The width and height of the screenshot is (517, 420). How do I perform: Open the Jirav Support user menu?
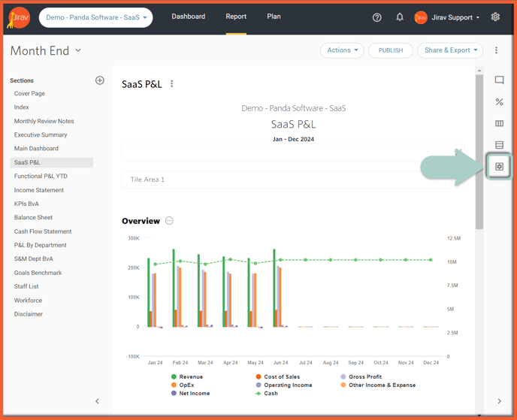455,17
